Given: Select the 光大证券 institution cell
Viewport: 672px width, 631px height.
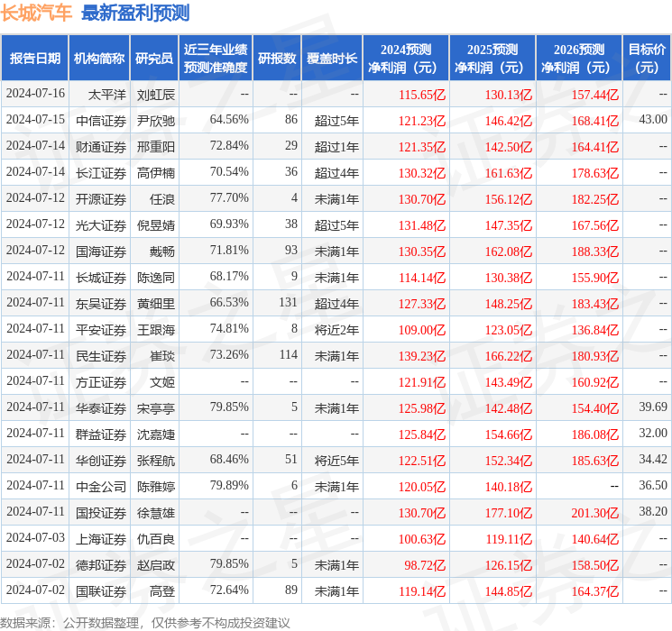Looking at the screenshot, I should pos(101,225).
